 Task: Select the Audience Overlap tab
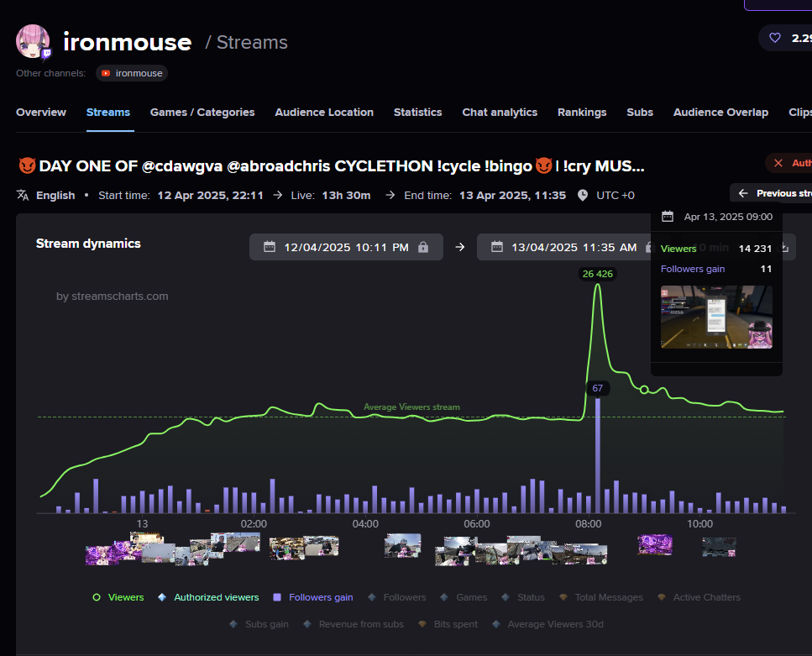720,112
